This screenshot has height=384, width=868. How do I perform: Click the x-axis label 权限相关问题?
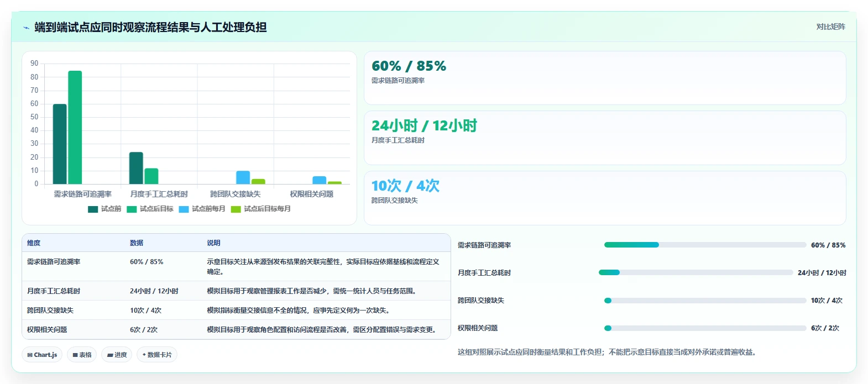tap(312, 194)
